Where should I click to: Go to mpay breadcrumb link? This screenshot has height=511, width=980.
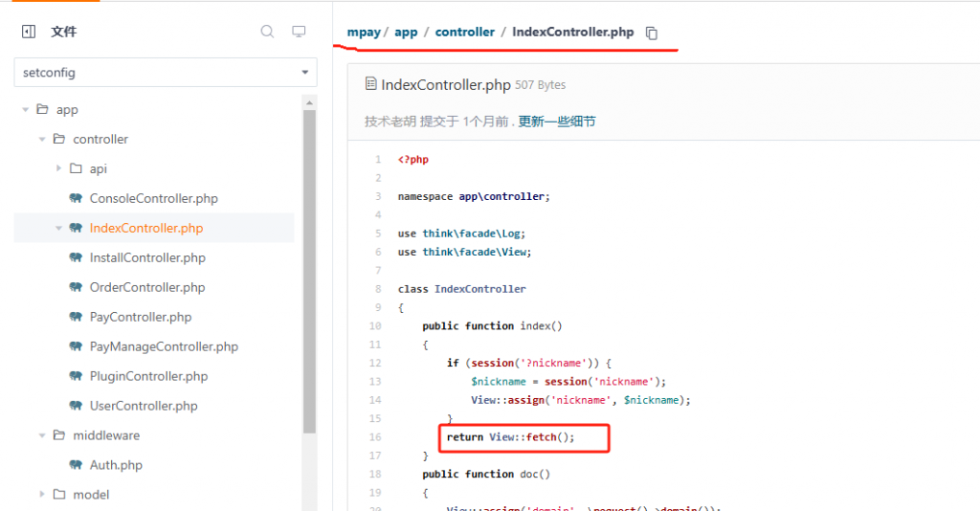click(x=364, y=32)
